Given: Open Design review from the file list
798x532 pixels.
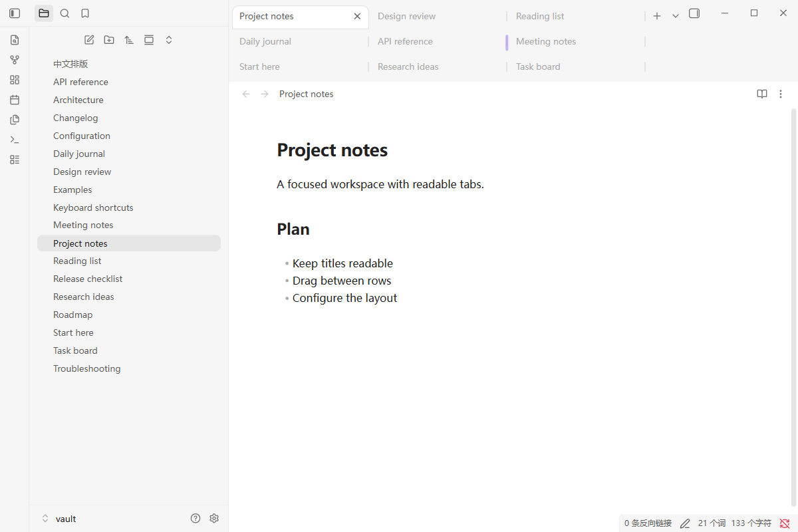Looking at the screenshot, I should (129, 172).
